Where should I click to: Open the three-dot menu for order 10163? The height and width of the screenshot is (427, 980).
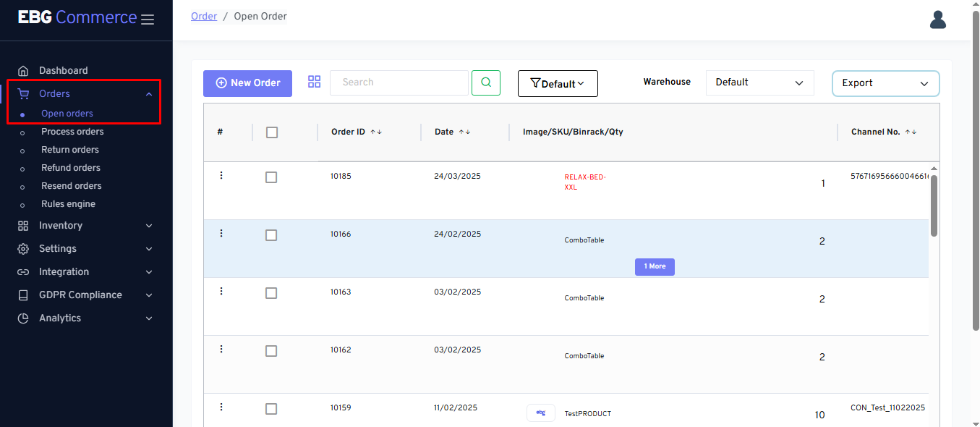(x=221, y=291)
